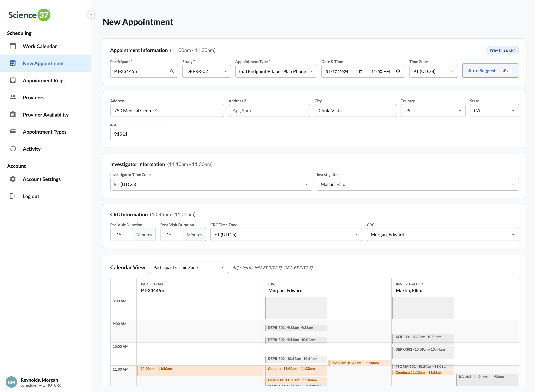Image resolution: width=535 pixels, height=392 pixels.
Task: Open the time picker clock icon
Action: [398, 71]
